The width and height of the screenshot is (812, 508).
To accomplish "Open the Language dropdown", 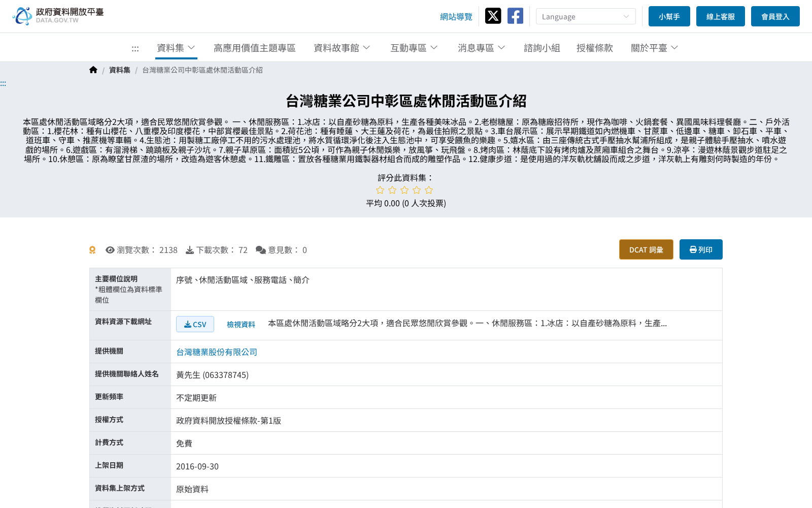I will (586, 16).
